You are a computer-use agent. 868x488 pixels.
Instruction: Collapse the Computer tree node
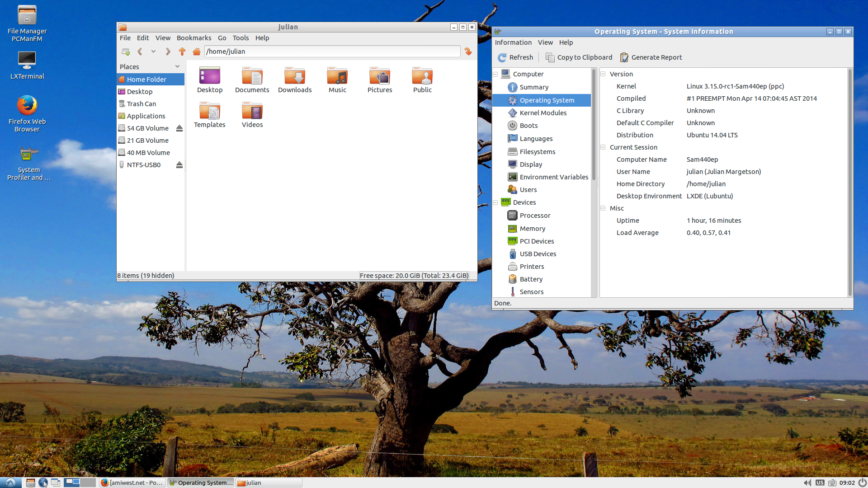pos(495,74)
